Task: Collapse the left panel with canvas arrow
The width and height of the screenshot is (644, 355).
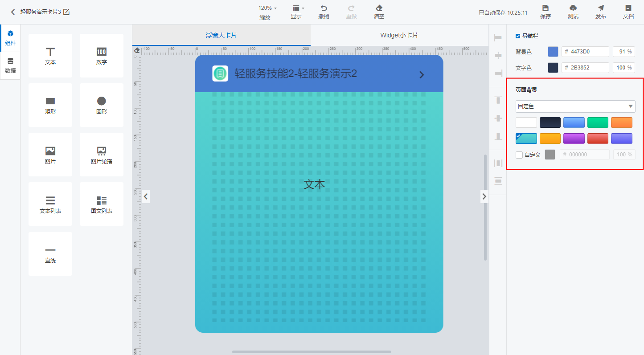Action: coord(146,196)
